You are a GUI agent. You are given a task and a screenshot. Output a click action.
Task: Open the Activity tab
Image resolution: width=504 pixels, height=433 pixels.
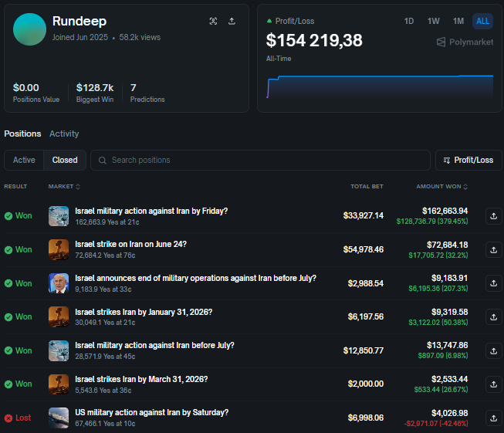point(64,134)
